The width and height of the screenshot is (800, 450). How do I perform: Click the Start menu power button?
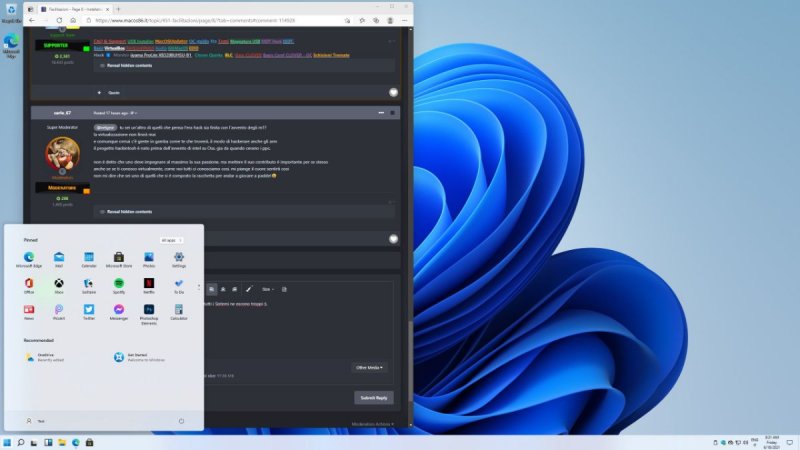pos(182,421)
